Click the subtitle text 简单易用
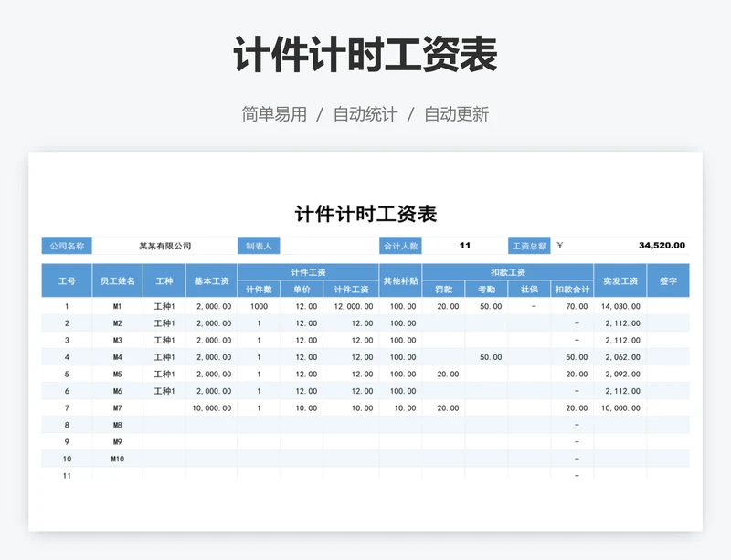 pyautogui.click(x=274, y=114)
